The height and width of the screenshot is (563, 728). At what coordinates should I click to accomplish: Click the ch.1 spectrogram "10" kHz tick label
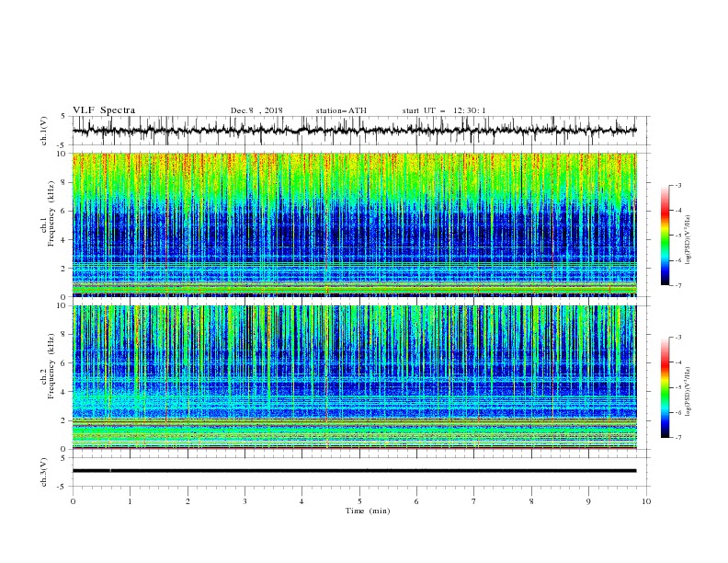tap(63, 154)
